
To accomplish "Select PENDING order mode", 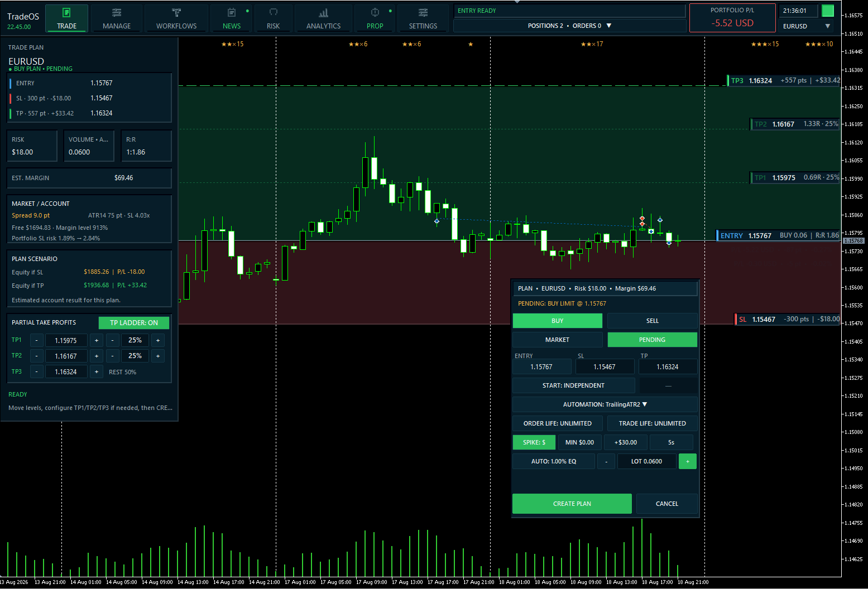I will [652, 340].
